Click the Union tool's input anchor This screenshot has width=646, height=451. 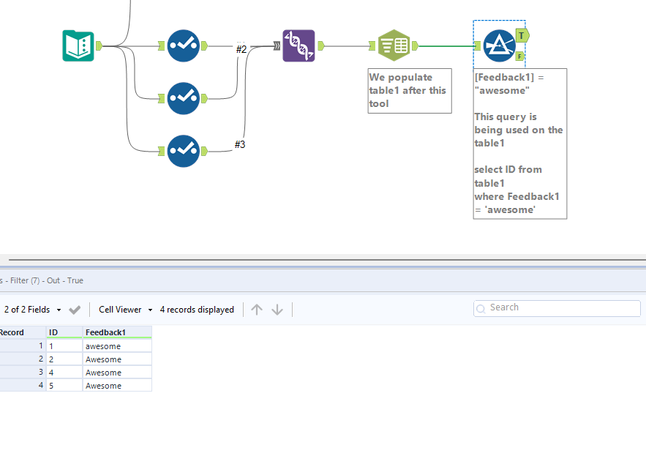(277, 46)
